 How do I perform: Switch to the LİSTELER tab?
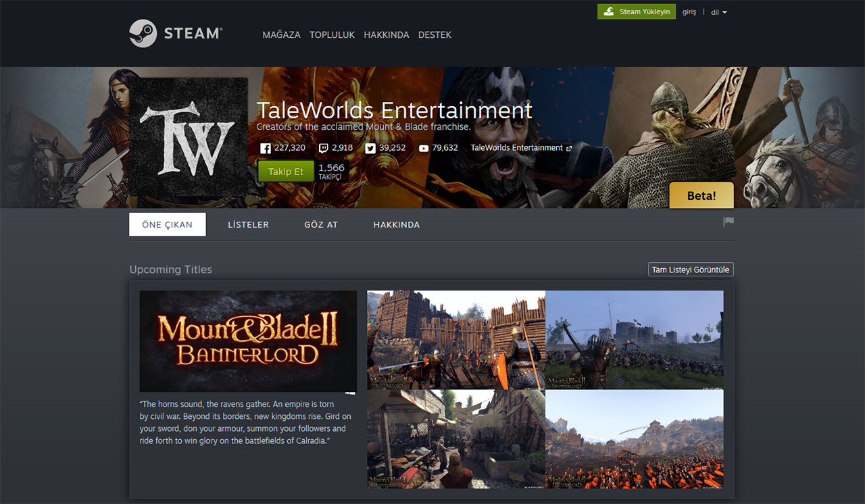point(248,224)
